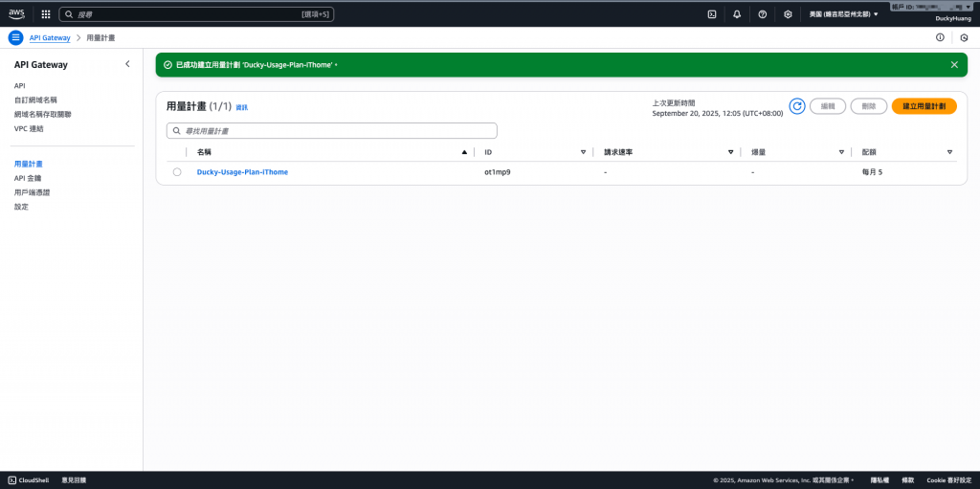Click the success check icon in banner
Screen dimensions: 980x489
click(x=167, y=64)
